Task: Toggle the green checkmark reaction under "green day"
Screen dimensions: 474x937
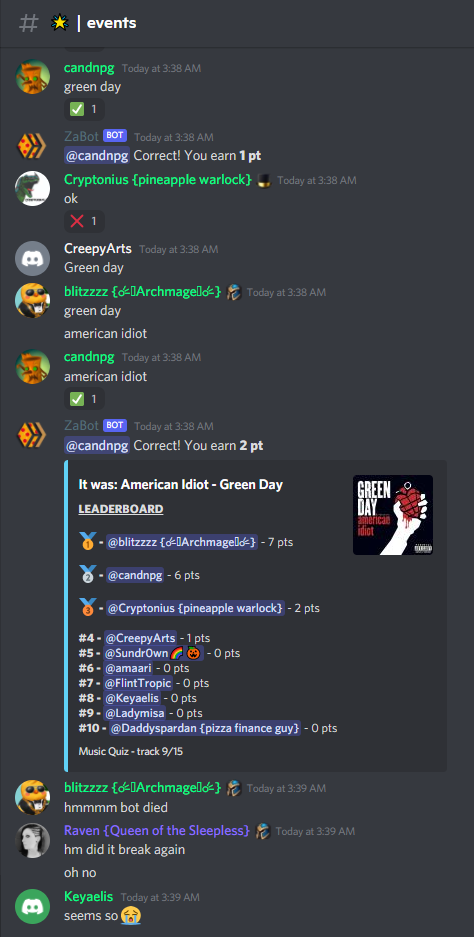Action: click(84, 109)
